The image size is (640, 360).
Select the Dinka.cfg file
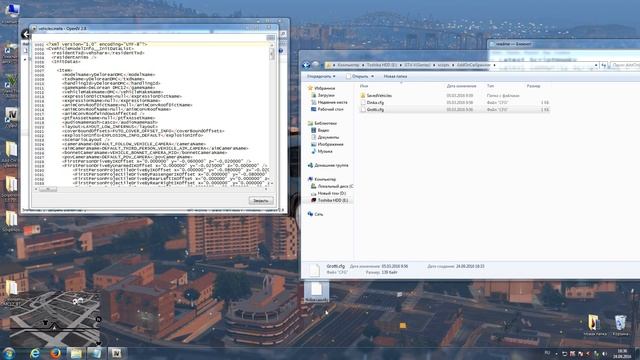coord(372,102)
